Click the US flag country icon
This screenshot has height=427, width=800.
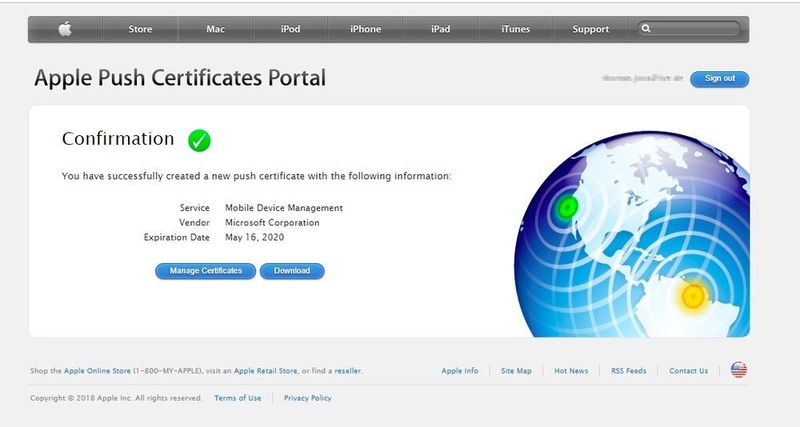point(738,370)
